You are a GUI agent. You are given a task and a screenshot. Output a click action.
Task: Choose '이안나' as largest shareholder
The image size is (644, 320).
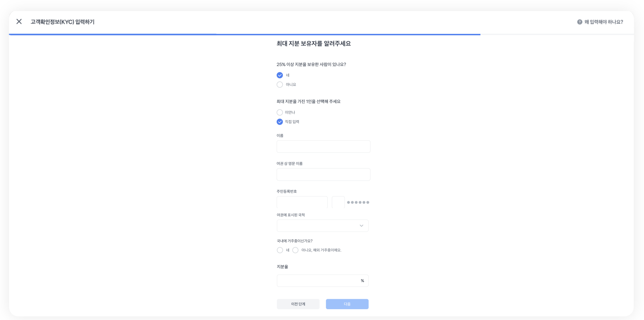point(280,112)
